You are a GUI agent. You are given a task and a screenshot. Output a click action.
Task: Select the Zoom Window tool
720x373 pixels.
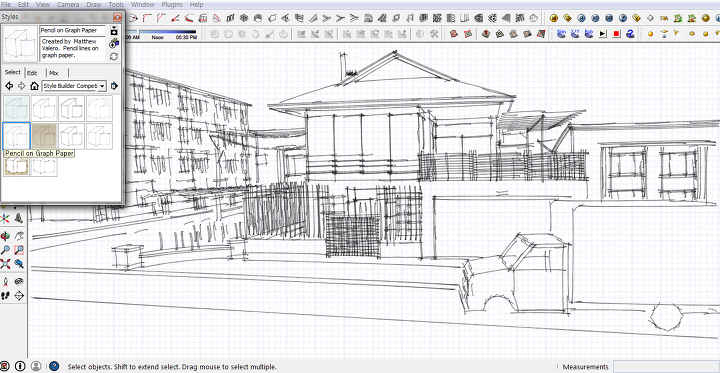pos(19,250)
